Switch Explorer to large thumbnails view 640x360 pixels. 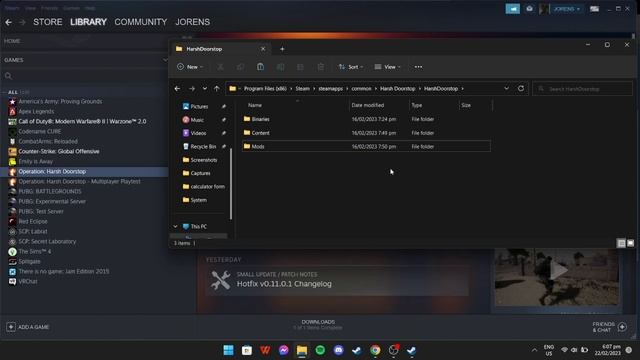tap(631, 243)
